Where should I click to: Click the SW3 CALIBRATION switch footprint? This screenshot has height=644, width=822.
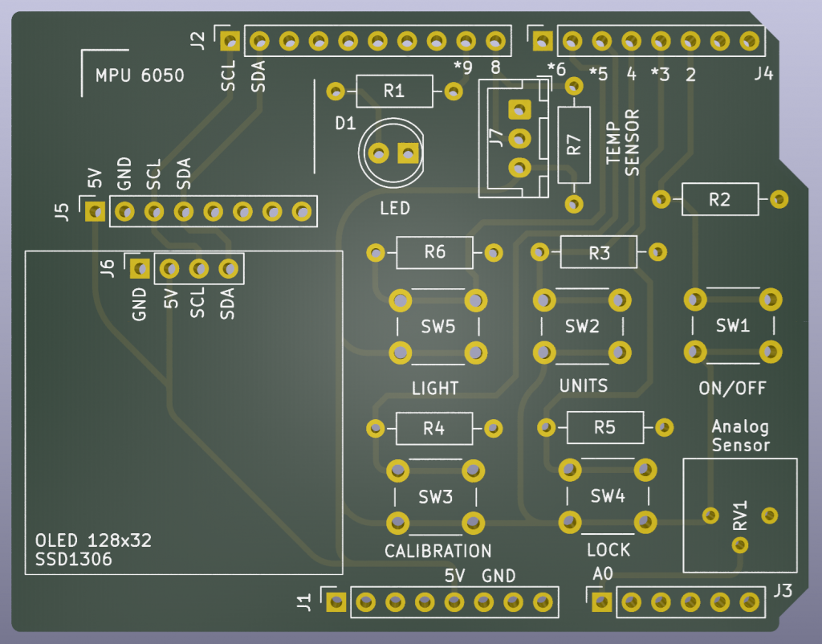click(435, 496)
